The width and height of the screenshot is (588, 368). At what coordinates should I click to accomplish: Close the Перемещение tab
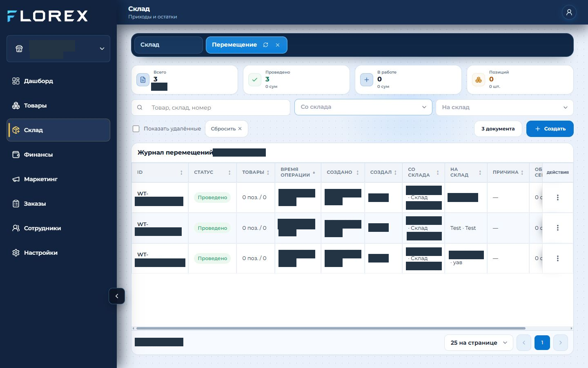[x=278, y=45]
